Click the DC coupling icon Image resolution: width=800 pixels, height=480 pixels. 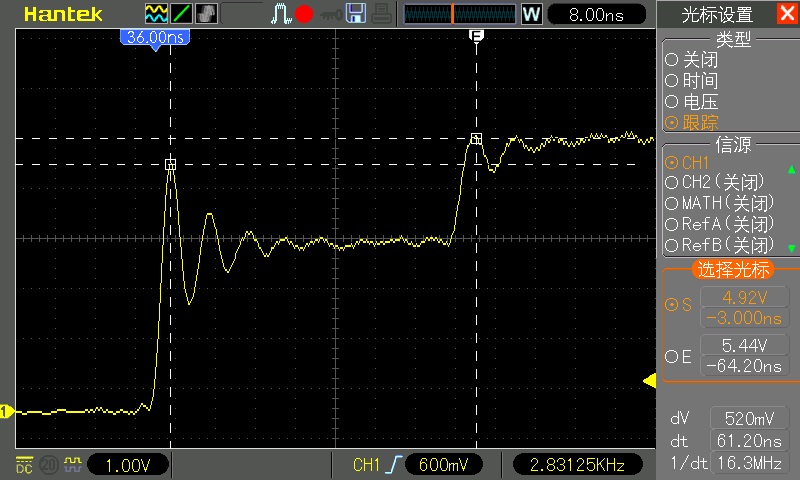click(22, 464)
